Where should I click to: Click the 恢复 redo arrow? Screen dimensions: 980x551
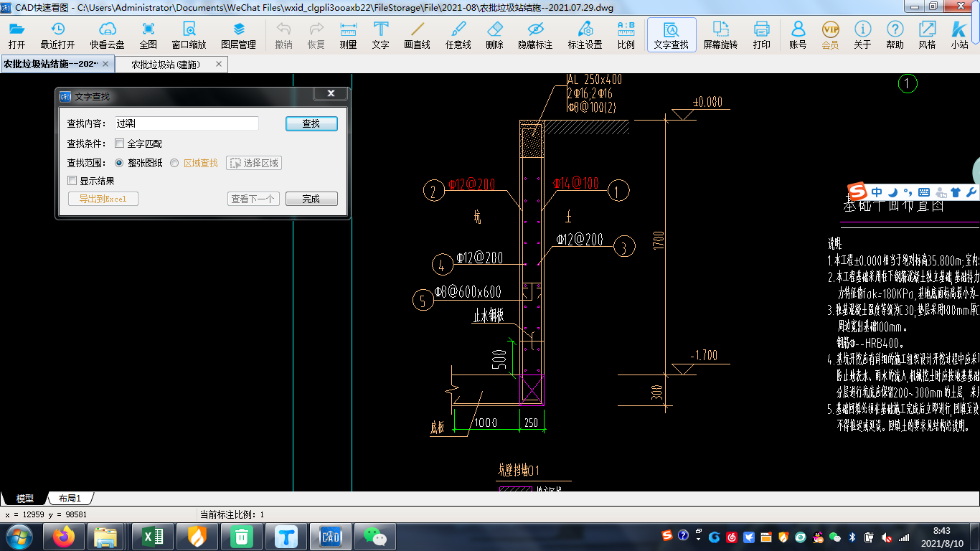click(316, 35)
